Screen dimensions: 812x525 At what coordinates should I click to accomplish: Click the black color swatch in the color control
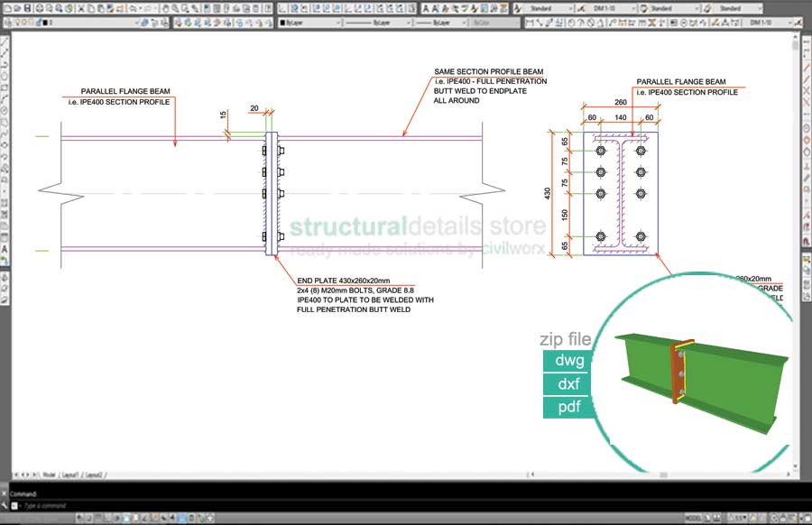click(282, 23)
